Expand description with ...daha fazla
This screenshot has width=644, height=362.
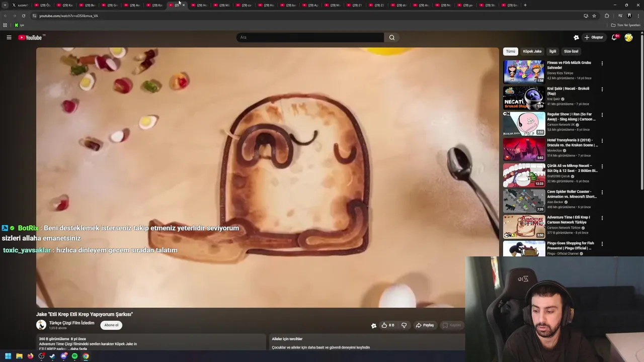(x=78, y=348)
